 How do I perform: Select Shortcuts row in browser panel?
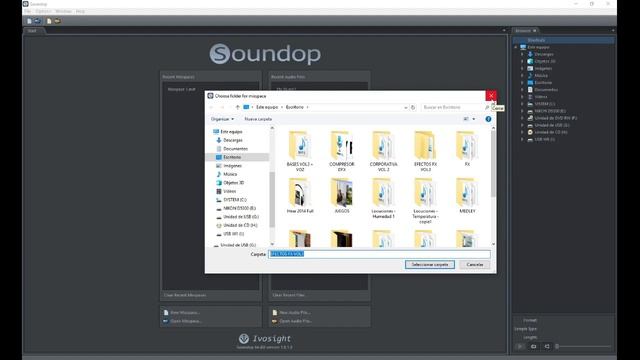(563, 40)
